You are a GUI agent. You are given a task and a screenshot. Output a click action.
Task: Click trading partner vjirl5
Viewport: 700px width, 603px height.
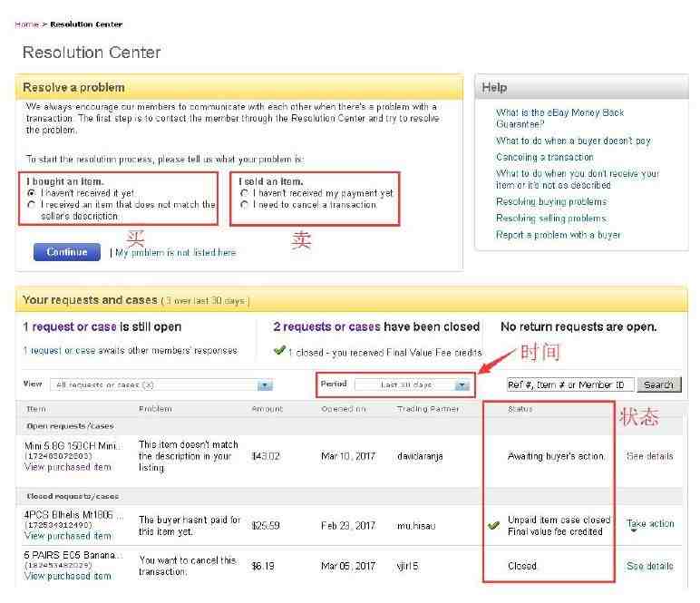tap(408, 567)
